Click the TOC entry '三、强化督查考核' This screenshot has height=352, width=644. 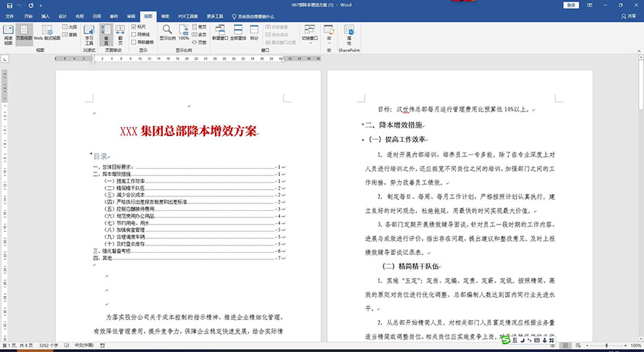click(x=112, y=251)
